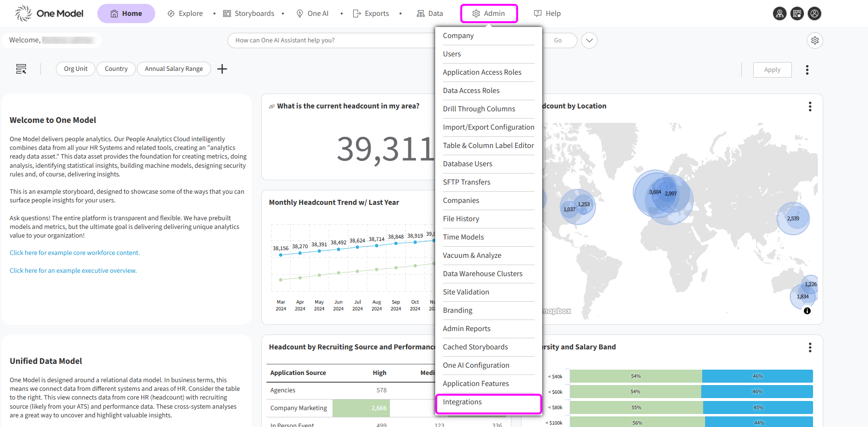
Task: Open page settings gear icon
Action: (x=815, y=40)
